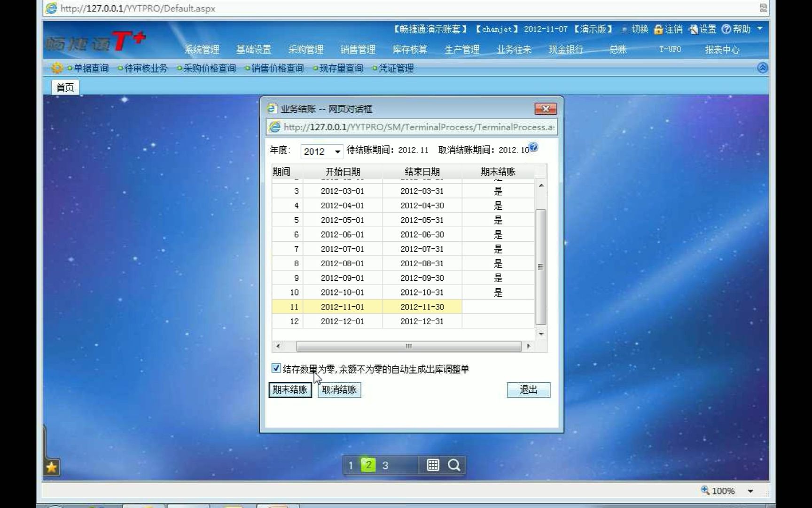Viewport: 812px width, 508px height.
Task: Click the blue help icon beside 取消结账期间
Action: click(x=533, y=148)
